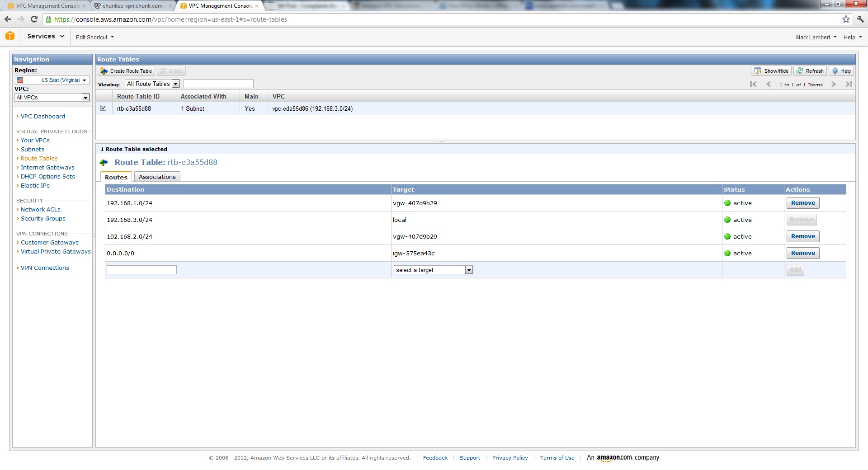Reload the page with browser refresh icon
The height and width of the screenshot is (470, 868).
coord(34,19)
